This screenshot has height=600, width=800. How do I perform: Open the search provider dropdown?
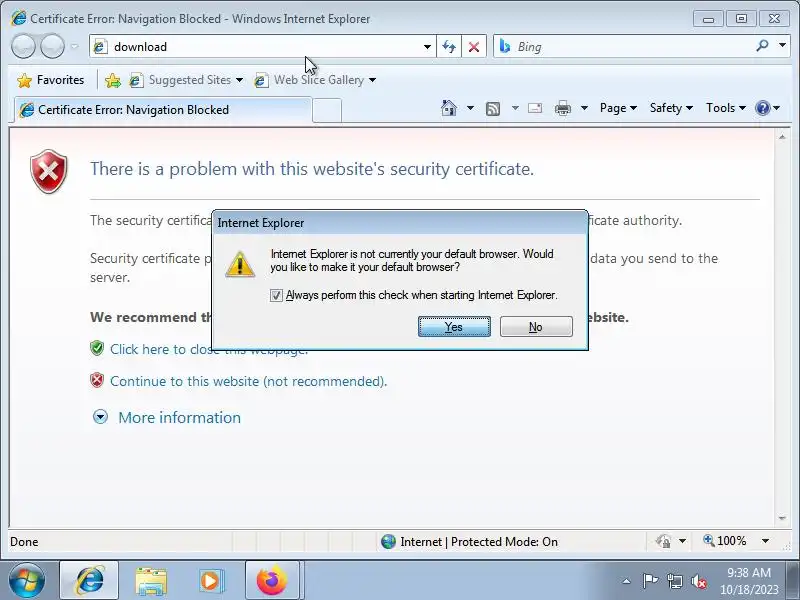782,46
